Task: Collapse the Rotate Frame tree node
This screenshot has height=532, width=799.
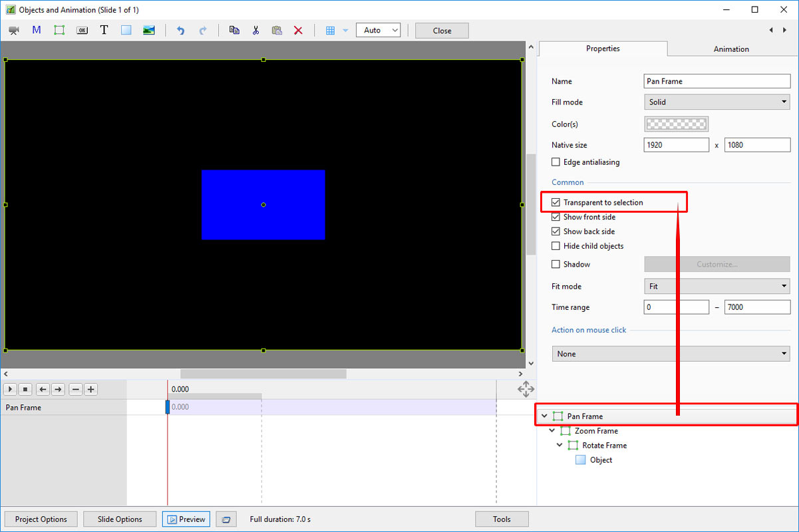Action: pos(559,446)
